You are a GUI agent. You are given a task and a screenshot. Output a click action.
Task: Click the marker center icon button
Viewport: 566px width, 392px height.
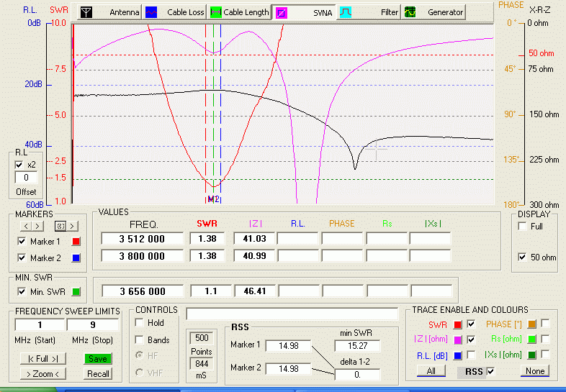tap(61, 226)
